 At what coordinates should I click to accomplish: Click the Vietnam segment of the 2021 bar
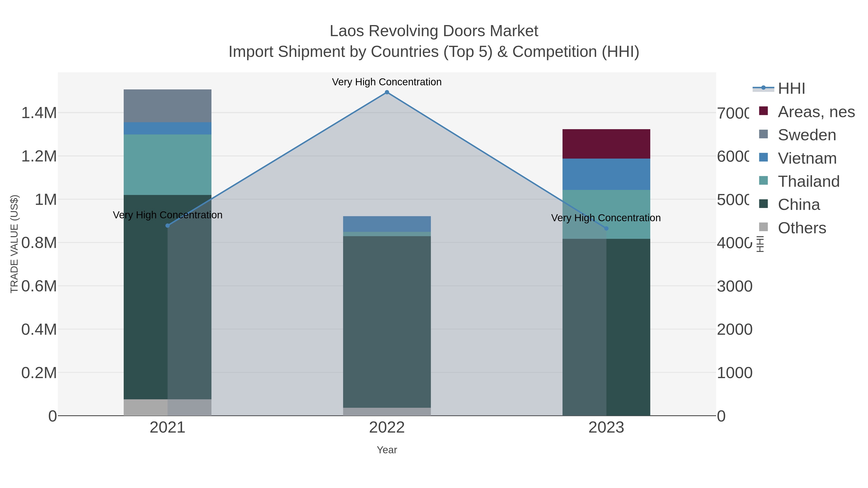point(168,128)
